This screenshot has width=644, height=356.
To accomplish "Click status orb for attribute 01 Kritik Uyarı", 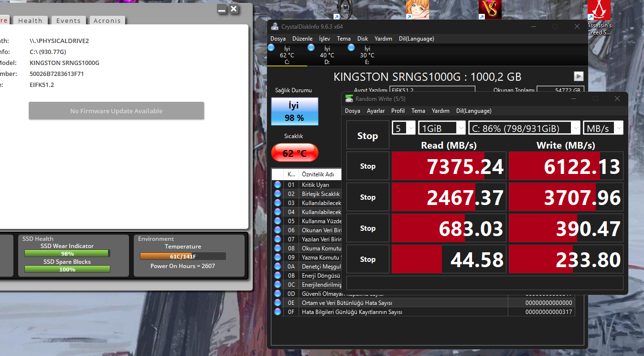I will pyautogui.click(x=278, y=184).
